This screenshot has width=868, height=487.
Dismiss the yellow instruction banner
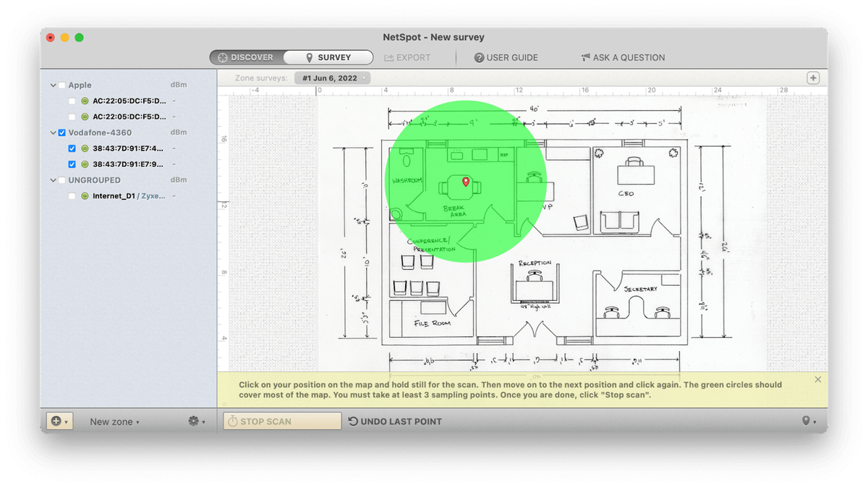(818, 379)
